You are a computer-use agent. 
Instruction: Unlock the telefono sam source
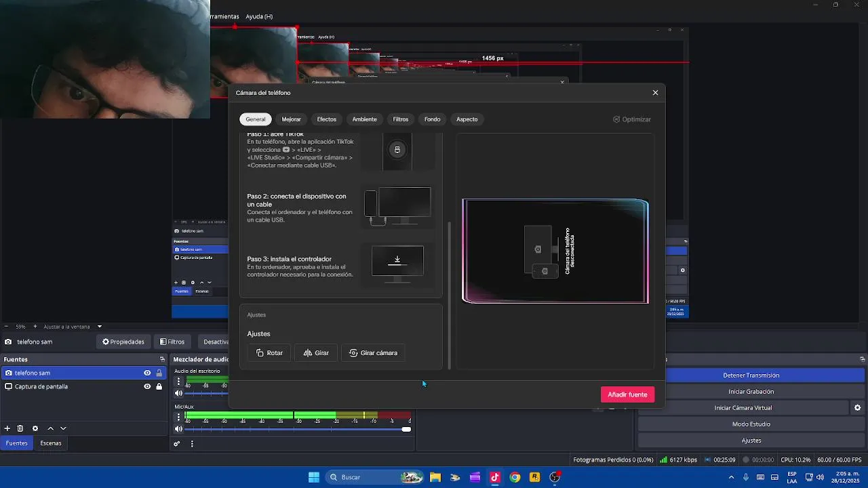[159, 373]
